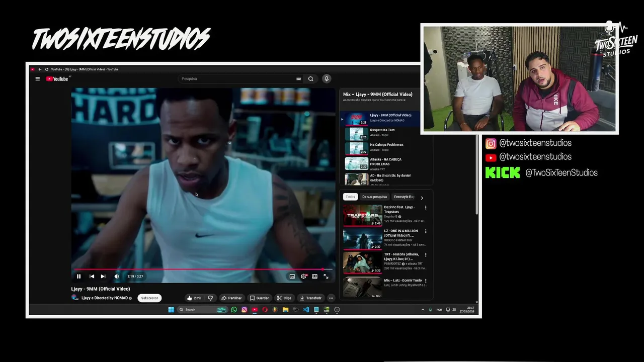
Task: Click the Mix – Ljayy - 9MM playlist title
Action: pos(378,95)
